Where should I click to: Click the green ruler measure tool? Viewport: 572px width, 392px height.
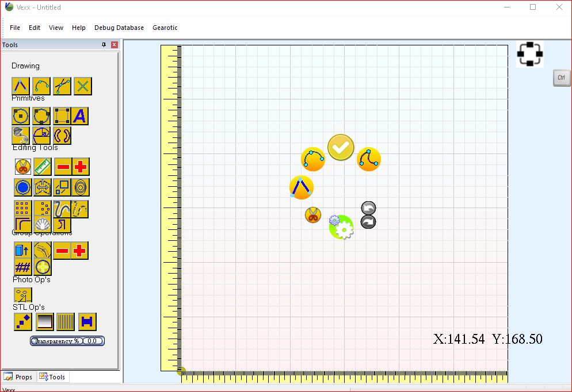(43, 167)
